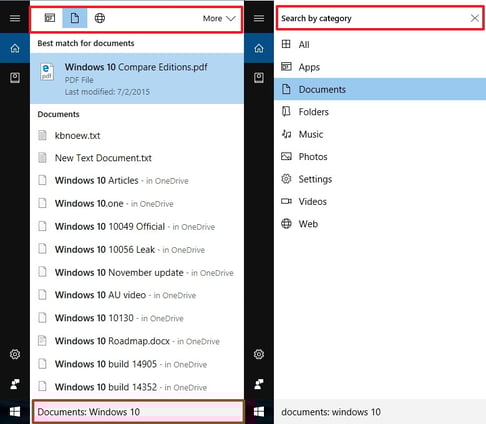Close the Search by category panel
The height and width of the screenshot is (424, 486).
[x=475, y=18]
